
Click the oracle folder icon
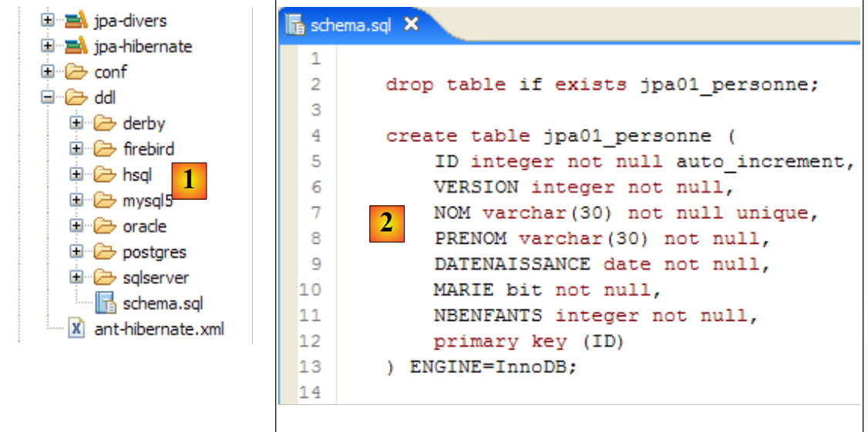click(104, 227)
